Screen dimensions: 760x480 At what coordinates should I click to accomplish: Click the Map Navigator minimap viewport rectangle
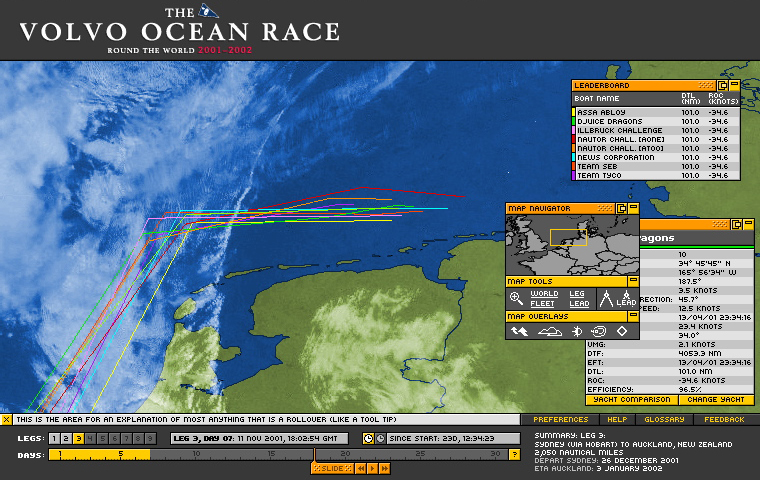click(568, 238)
